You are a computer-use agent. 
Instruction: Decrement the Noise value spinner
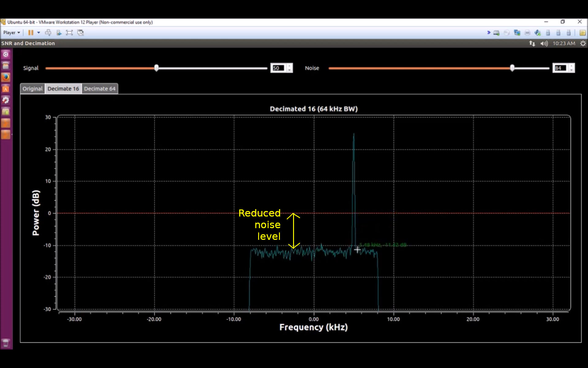(571, 70)
